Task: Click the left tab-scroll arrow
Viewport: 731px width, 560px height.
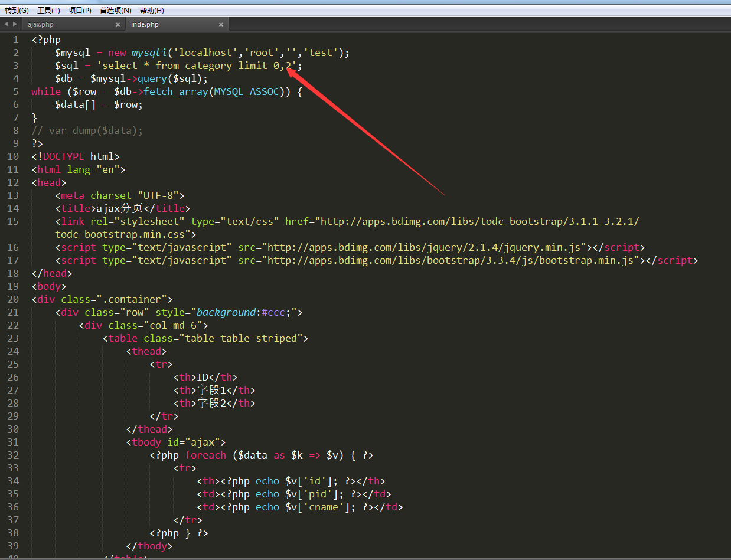Action: (x=6, y=24)
